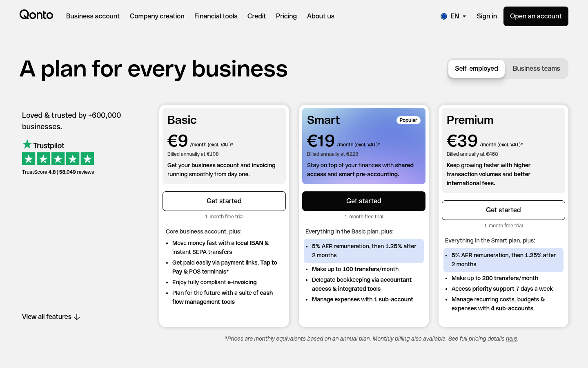This screenshot has height=368, width=588.
Task: Open the Credit menu
Action: [256, 16]
